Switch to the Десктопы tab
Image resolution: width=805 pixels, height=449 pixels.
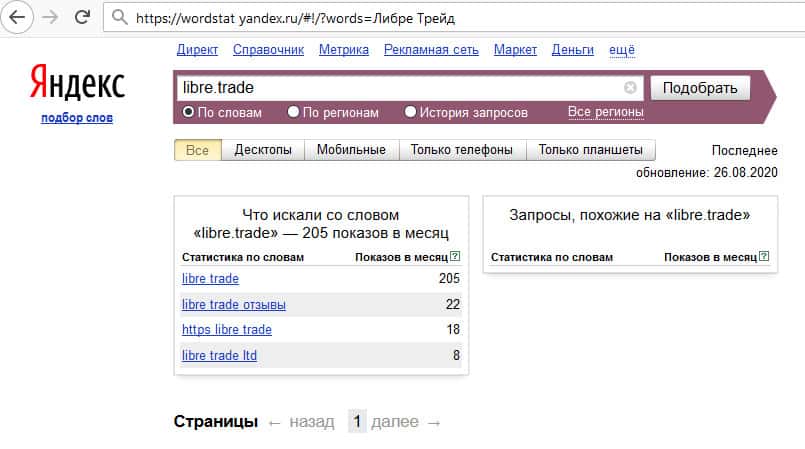point(263,150)
